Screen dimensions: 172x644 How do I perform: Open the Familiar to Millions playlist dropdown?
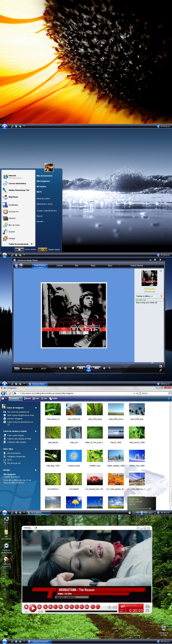pyautogui.click(x=144, y=296)
